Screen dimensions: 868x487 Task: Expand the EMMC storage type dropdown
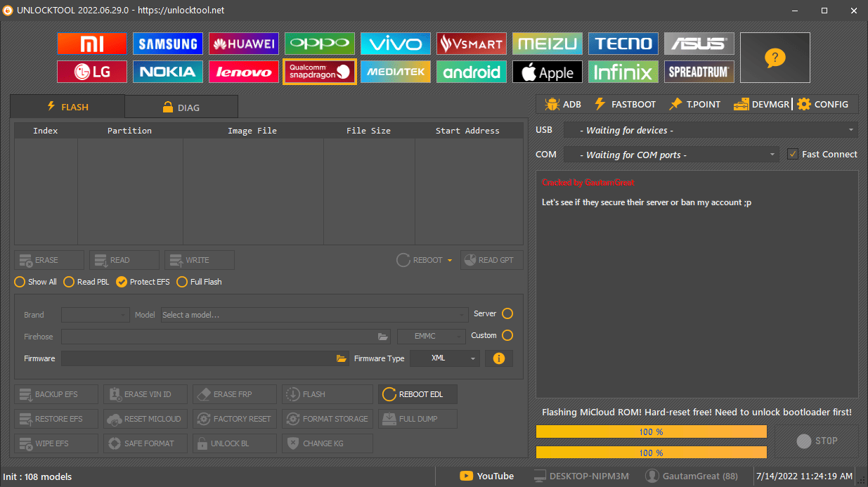(431, 336)
